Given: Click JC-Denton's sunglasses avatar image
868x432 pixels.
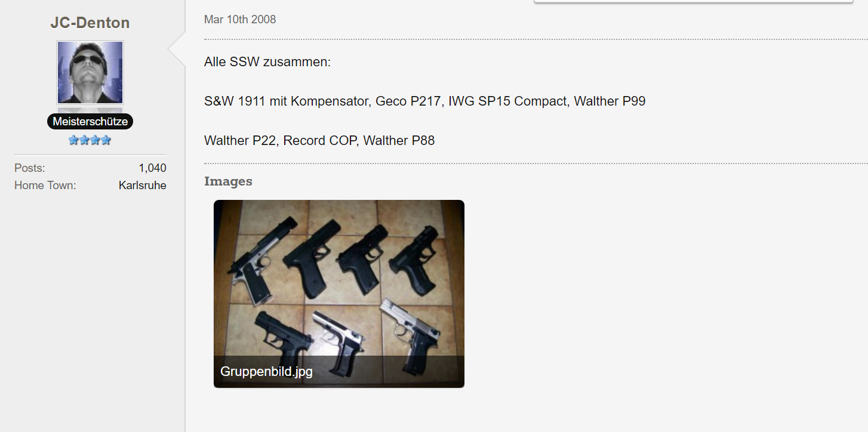Looking at the screenshot, I should (x=90, y=72).
